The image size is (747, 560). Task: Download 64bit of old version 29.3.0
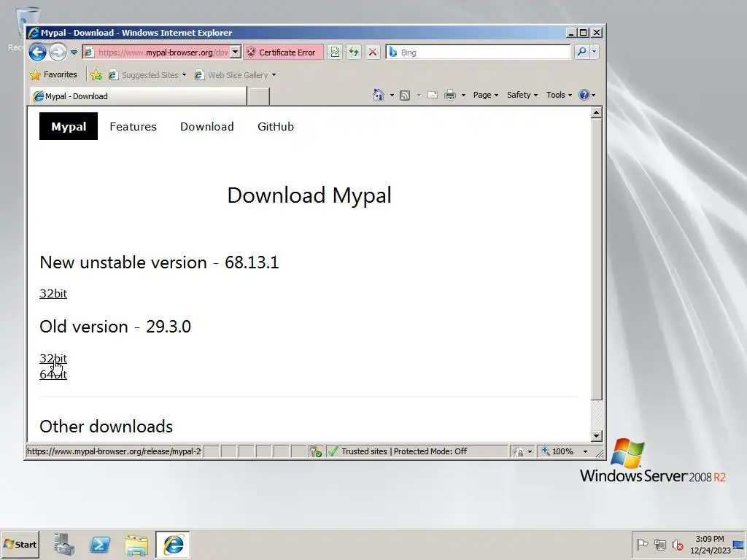click(53, 374)
